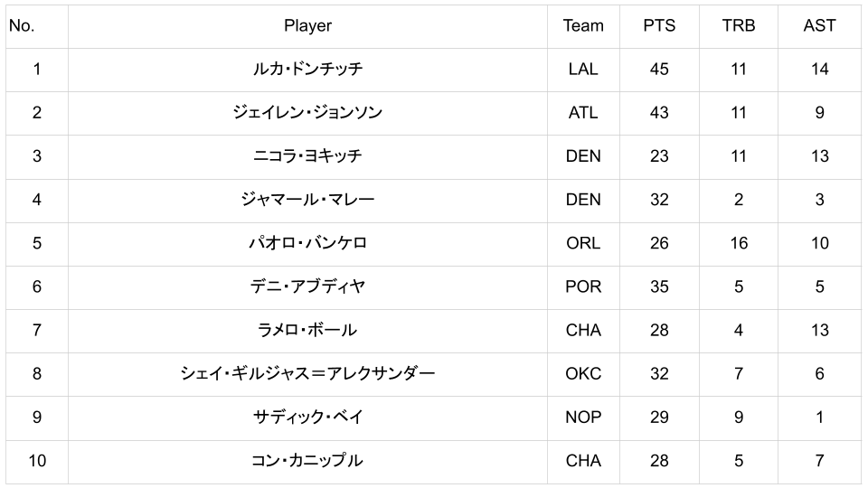Click the ニコラ・ヨキッチ cell
This screenshot has height=488, width=868.
[x=307, y=156]
